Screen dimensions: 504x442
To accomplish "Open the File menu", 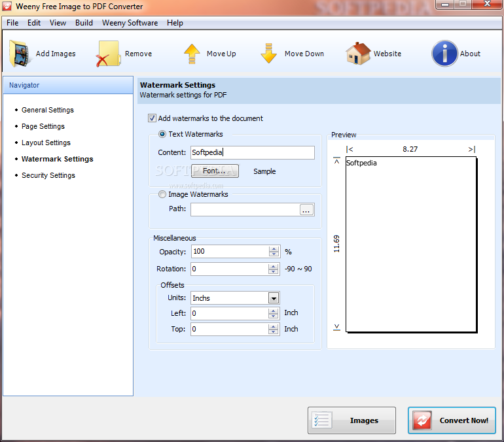I will click(x=12, y=23).
